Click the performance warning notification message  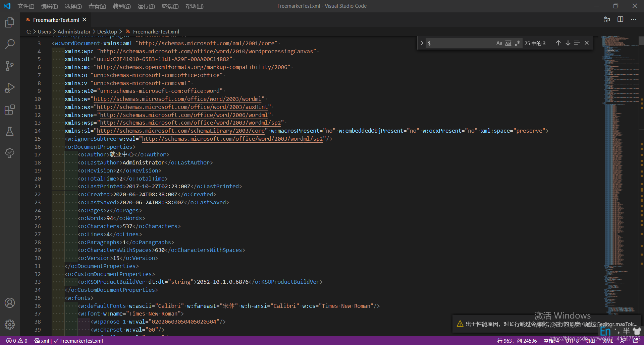551,324
